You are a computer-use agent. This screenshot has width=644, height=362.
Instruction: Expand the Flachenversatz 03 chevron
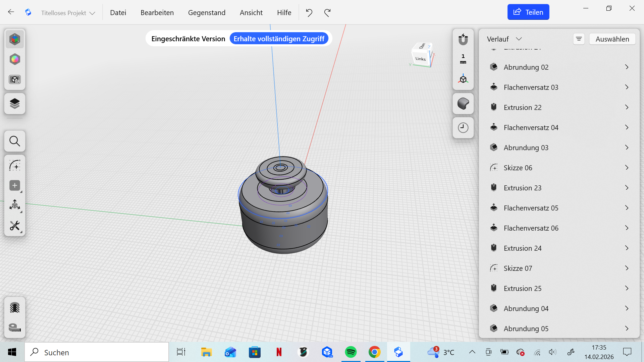(x=627, y=87)
